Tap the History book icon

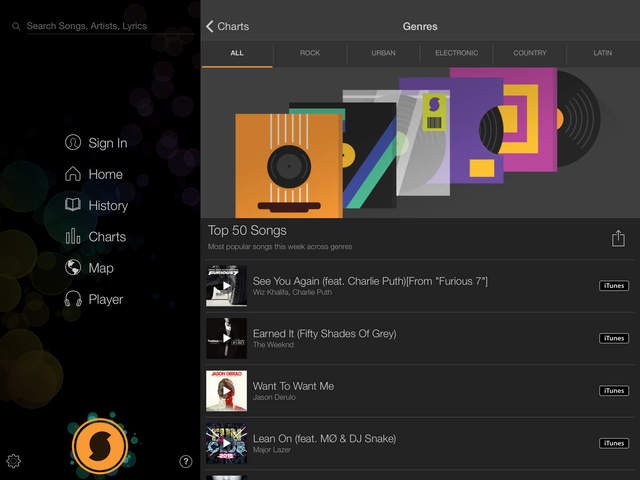click(73, 204)
